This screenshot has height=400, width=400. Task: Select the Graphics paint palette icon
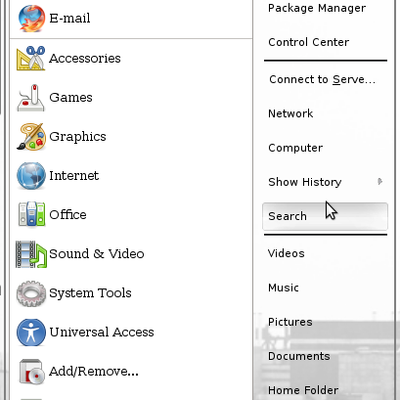click(31, 137)
